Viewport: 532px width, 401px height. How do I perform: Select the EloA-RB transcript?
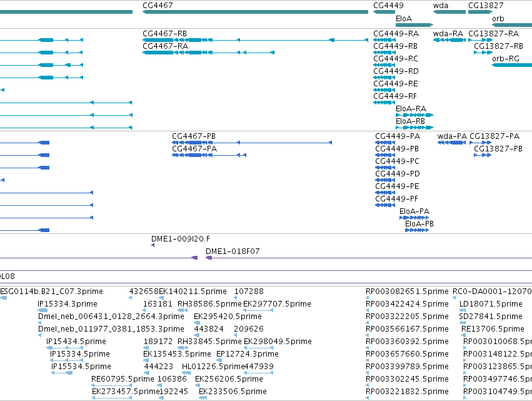point(414,128)
